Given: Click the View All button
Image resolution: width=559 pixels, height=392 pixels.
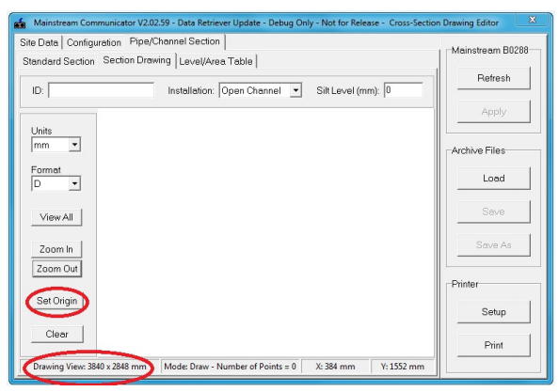Looking at the screenshot, I should [x=56, y=217].
